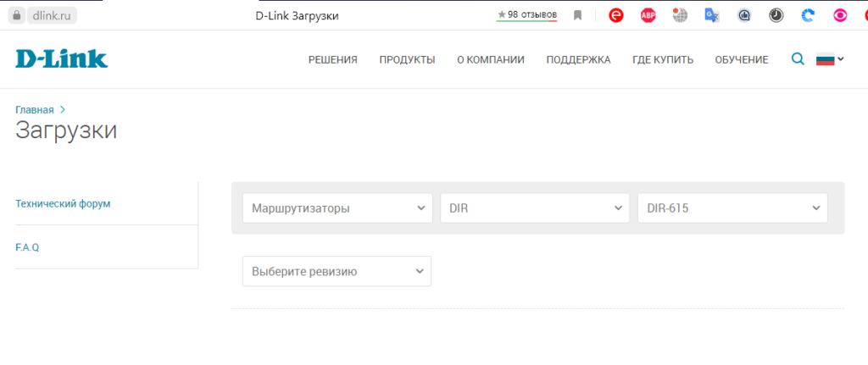868x365 pixels.
Task: Click the 98 отзывов rating badge
Action: coord(527,15)
